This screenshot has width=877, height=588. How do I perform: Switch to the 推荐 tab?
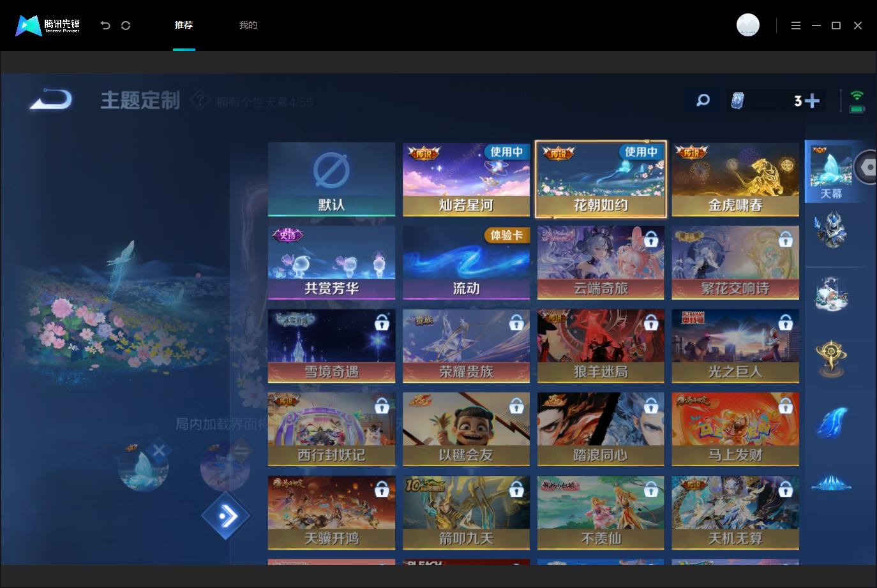tap(184, 25)
